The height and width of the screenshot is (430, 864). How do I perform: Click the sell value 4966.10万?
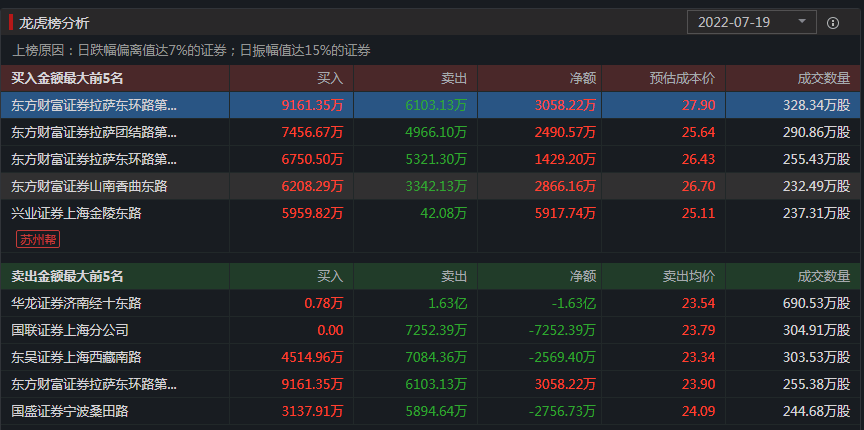tap(436, 132)
